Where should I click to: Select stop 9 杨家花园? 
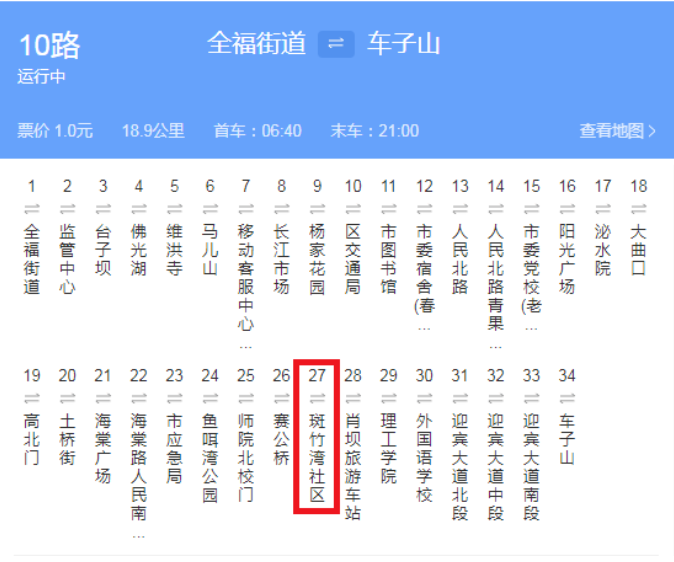coord(317,259)
